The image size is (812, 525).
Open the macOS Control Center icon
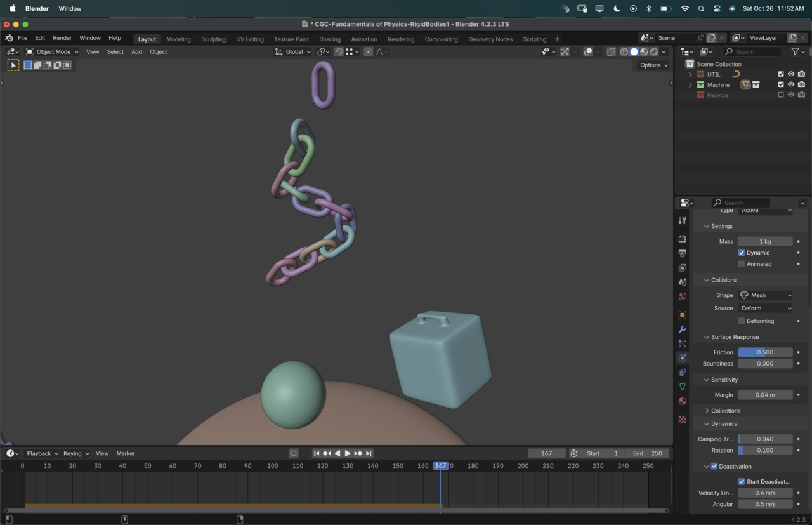coord(717,9)
